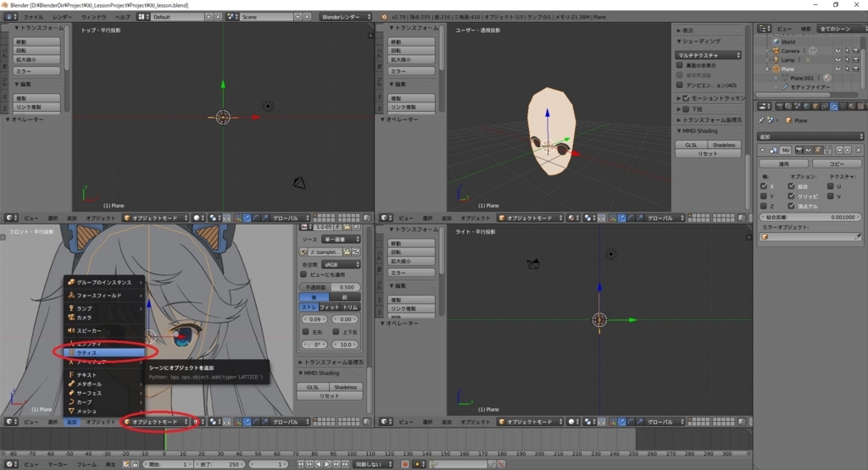Toggle Plane visibility eye in outliner
Screen dimensions: 868x470
(x=838, y=69)
